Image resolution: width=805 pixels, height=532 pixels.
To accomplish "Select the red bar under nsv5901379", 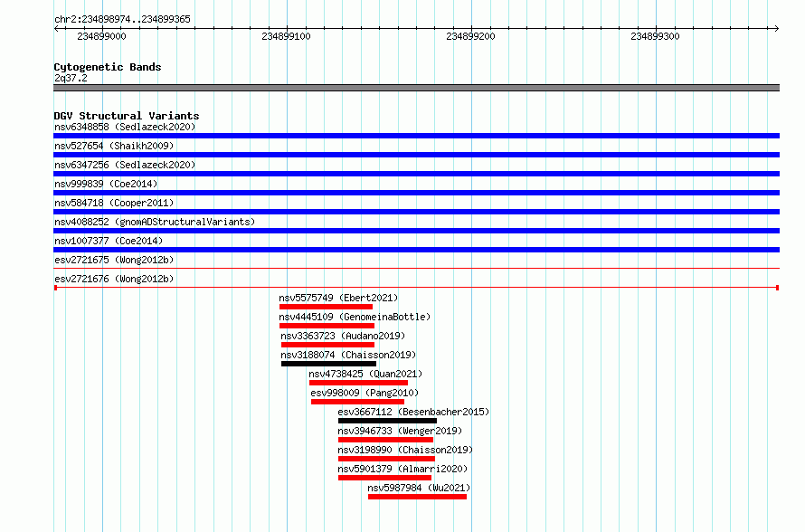I will (x=384, y=478).
